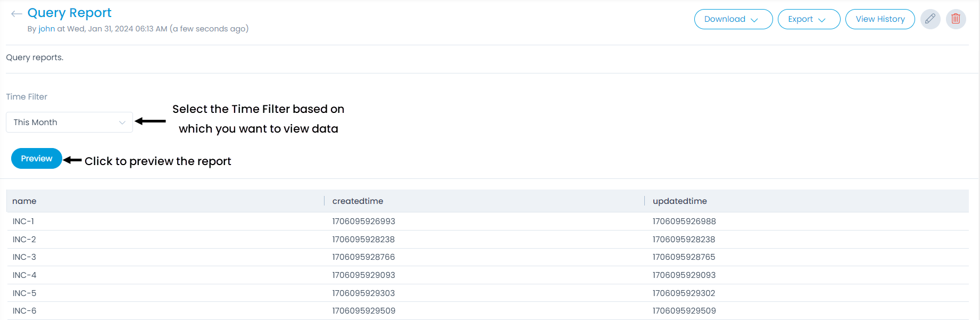This screenshot has height=320, width=980.
Task: Open the Download dropdown
Action: tap(733, 19)
